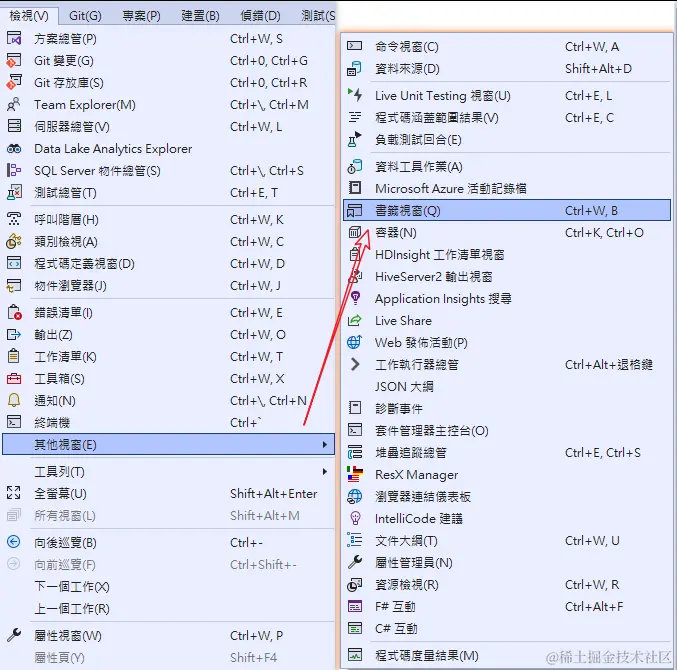This screenshot has height=670, width=677.
Task: Click the Git 變更 icon
Action: [14, 60]
